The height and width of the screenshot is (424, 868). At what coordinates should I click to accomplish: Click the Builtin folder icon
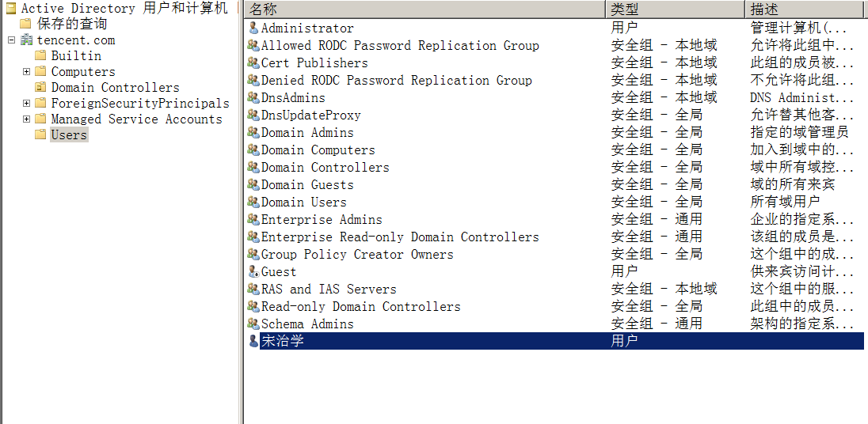[40, 56]
